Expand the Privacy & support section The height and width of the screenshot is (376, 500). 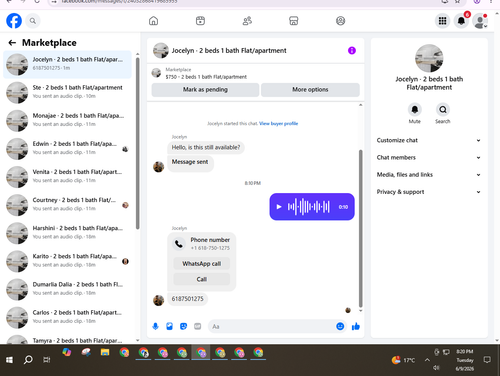(429, 192)
